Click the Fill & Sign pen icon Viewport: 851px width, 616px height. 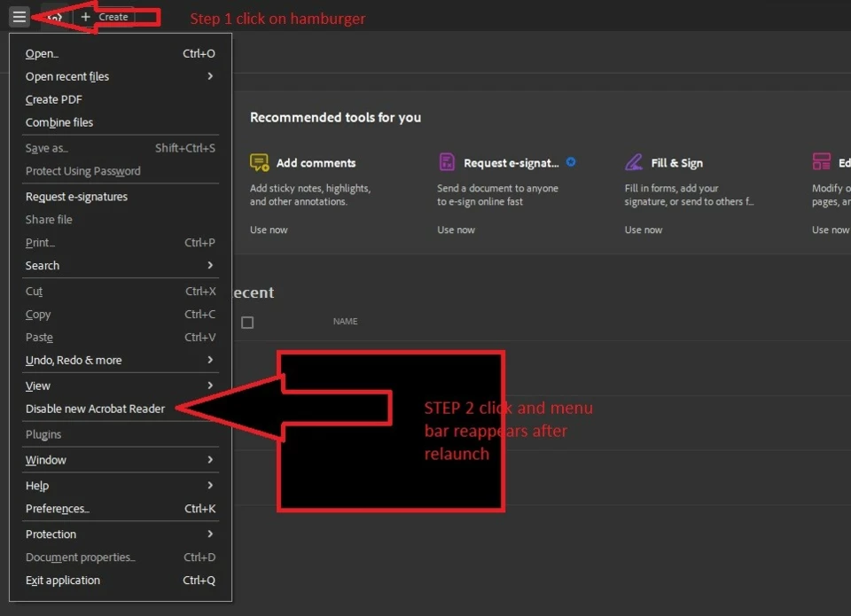point(633,161)
